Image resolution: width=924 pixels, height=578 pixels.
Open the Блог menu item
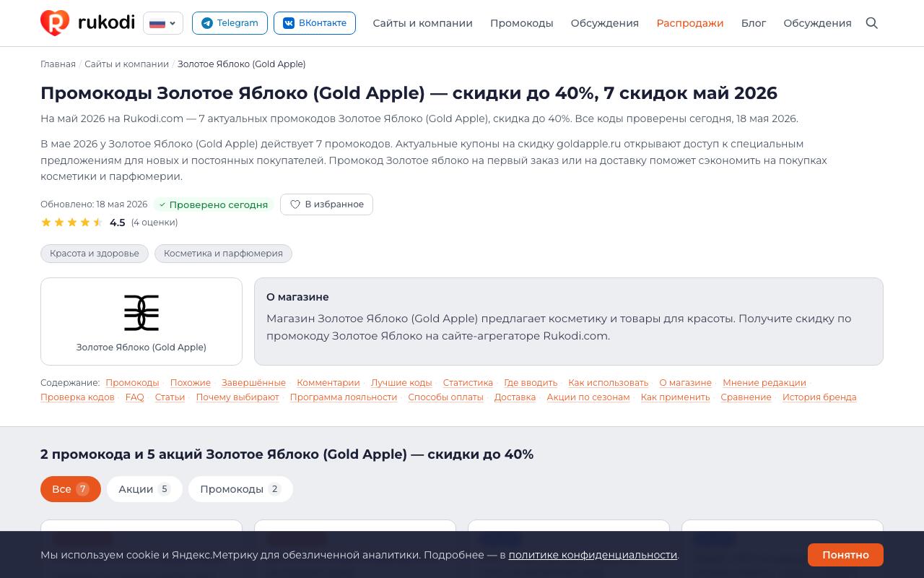tap(754, 23)
